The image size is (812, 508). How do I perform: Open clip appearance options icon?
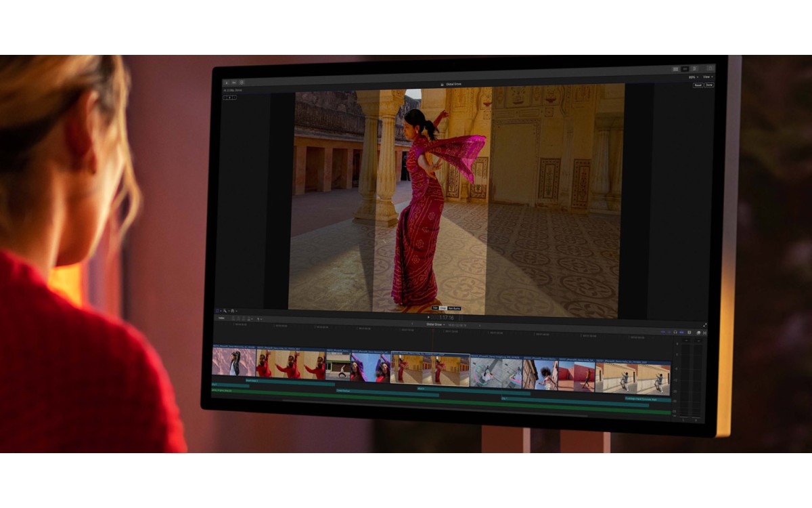pyautogui.click(x=689, y=332)
